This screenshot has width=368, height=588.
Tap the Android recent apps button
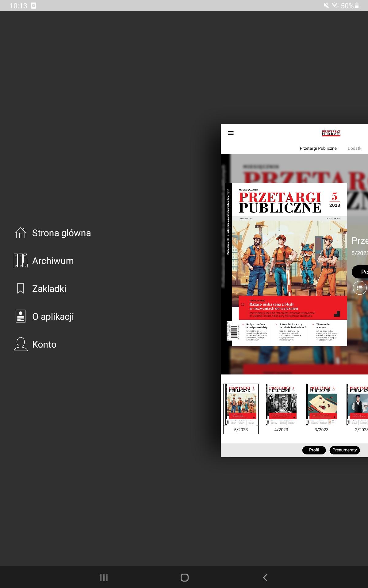104,578
